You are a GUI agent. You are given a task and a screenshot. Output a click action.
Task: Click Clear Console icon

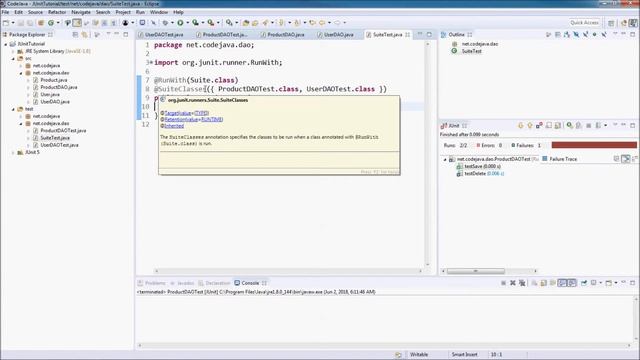point(534,283)
